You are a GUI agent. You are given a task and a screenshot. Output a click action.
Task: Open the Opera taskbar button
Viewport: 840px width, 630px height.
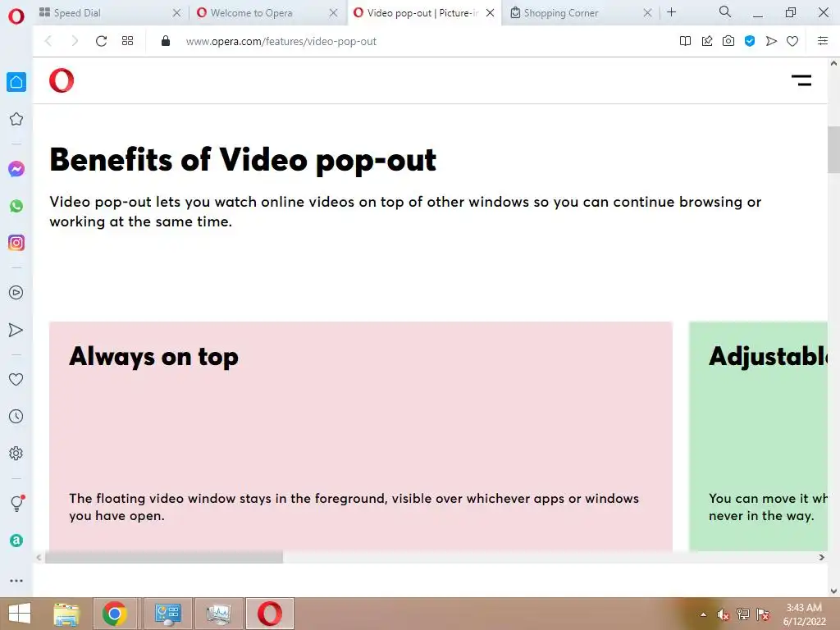[x=269, y=614]
